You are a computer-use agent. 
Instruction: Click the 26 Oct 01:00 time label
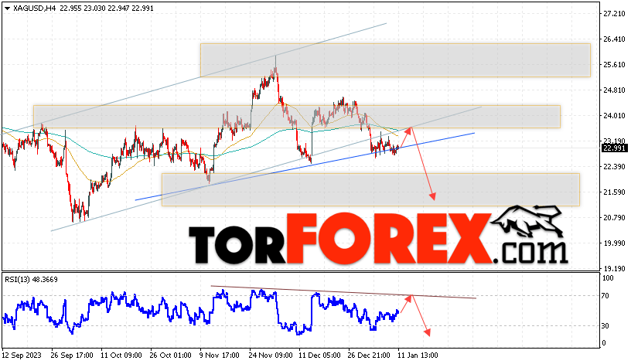tap(171, 355)
